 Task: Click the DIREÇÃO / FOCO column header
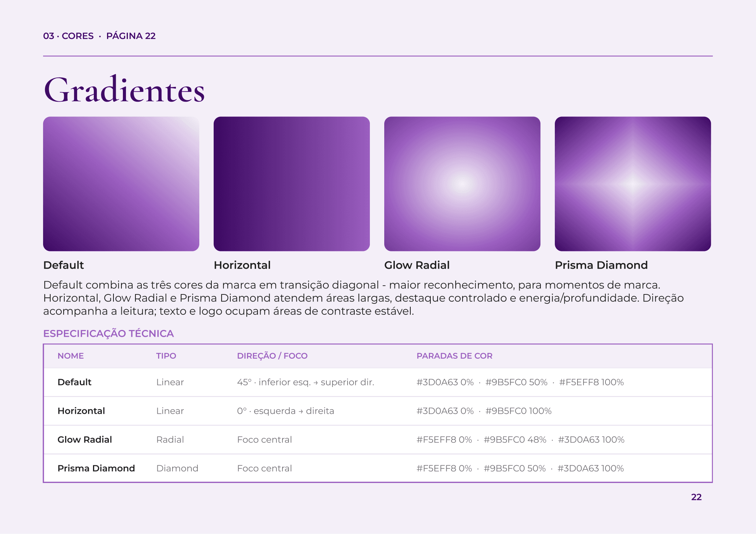(272, 356)
